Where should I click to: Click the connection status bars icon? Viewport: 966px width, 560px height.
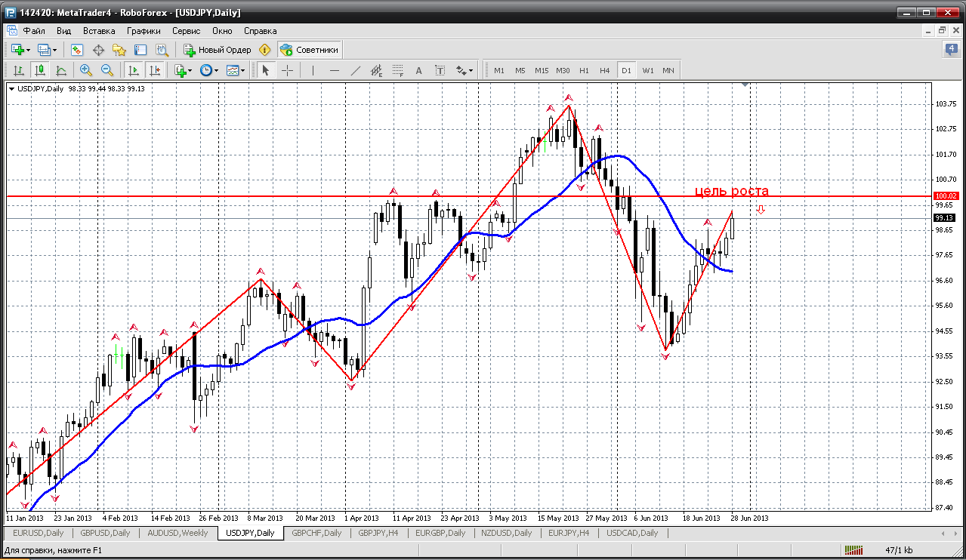[853, 550]
